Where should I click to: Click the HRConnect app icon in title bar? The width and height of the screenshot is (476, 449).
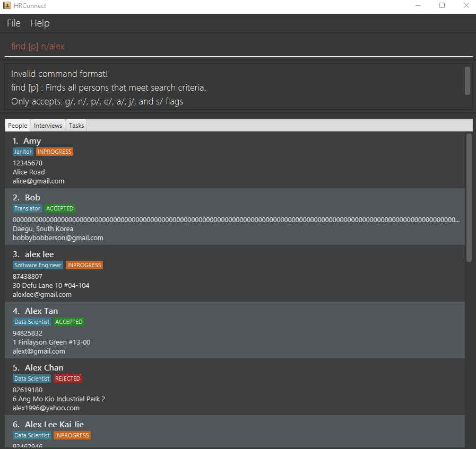tap(7, 5)
